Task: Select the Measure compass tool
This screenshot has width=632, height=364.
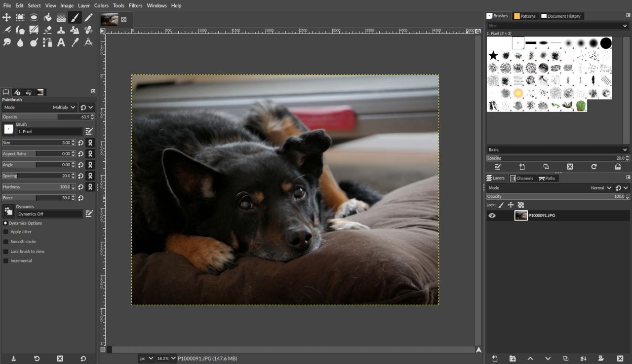Action: click(88, 43)
